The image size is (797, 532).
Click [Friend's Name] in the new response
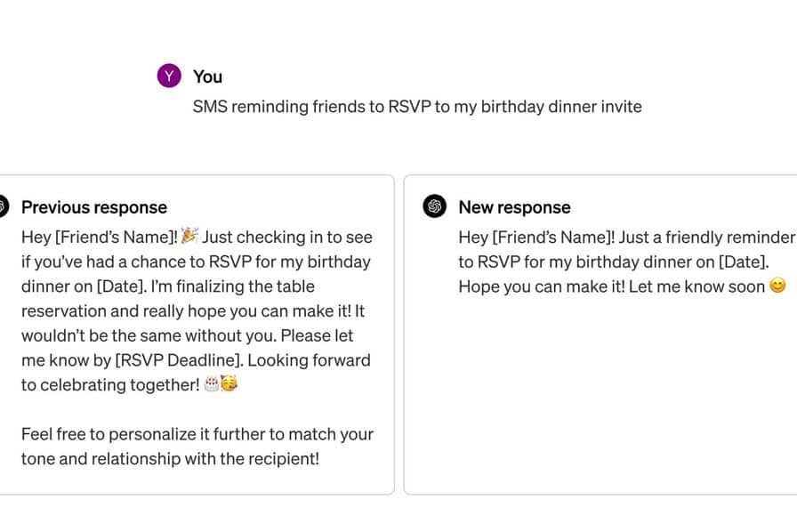[553, 237]
